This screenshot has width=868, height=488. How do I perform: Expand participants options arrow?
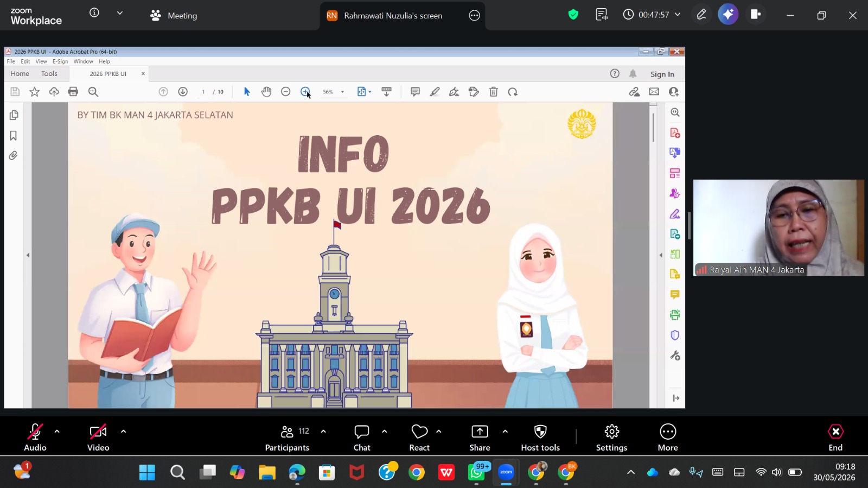pos(323,432)
